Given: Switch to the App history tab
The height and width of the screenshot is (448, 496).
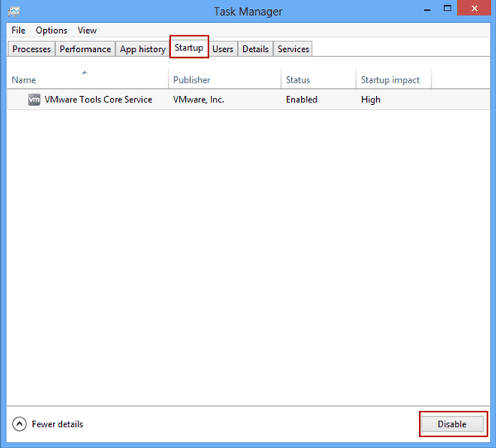Looking at the screenshot, I should click(143, 49).
